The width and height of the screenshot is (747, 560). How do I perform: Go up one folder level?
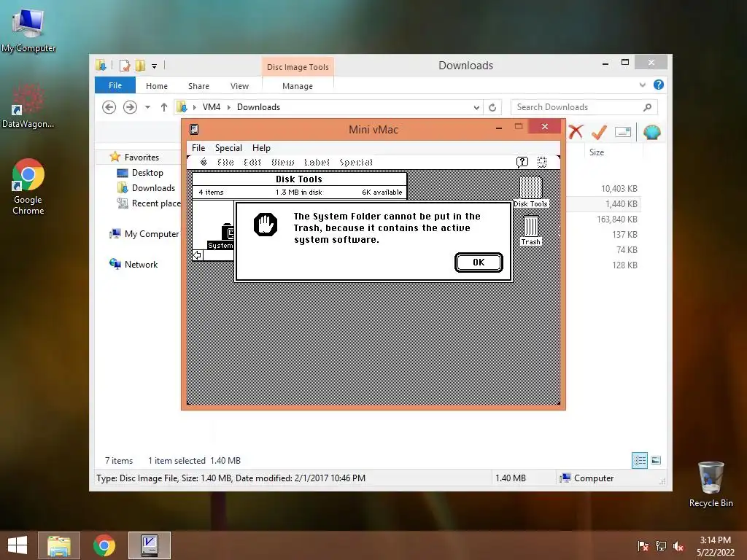(164, 107)
